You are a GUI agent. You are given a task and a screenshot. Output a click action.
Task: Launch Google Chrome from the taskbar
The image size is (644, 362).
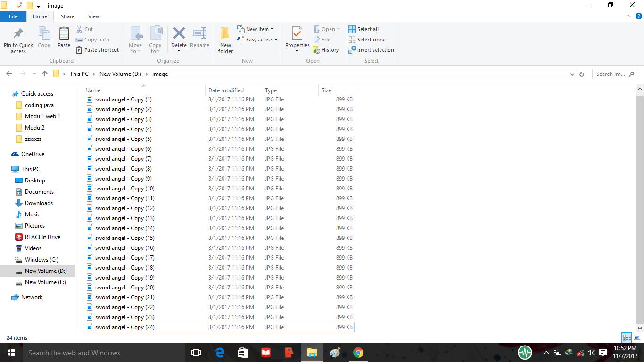coord(358,353)
